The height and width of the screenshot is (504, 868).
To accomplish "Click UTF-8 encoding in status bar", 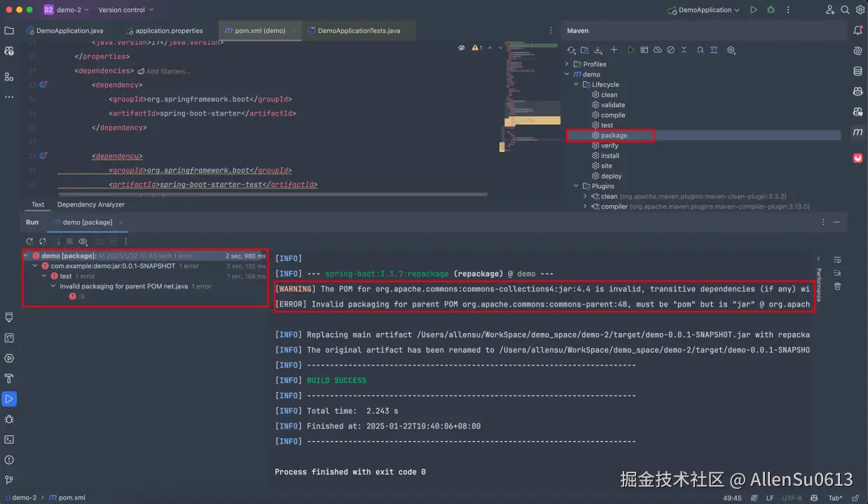I will pyautogui.click(x=792, y=498).
